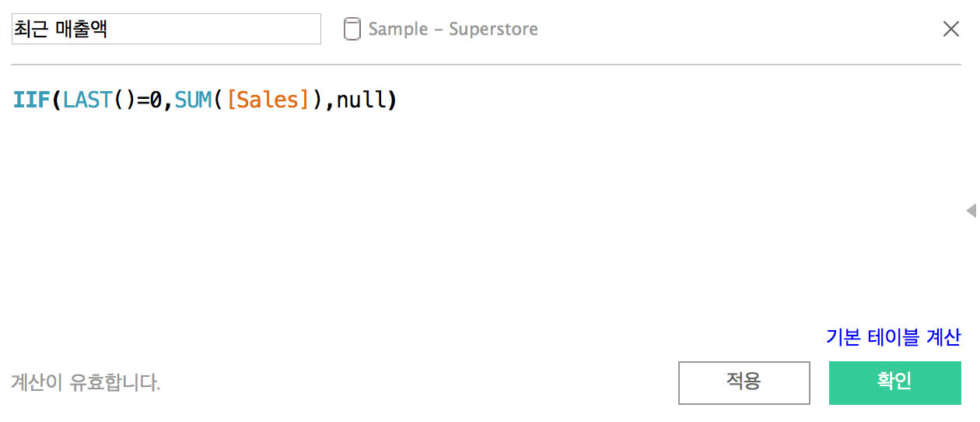Click empty area of formula editor
The image size is (980, 422).
[x=467, y=218]
